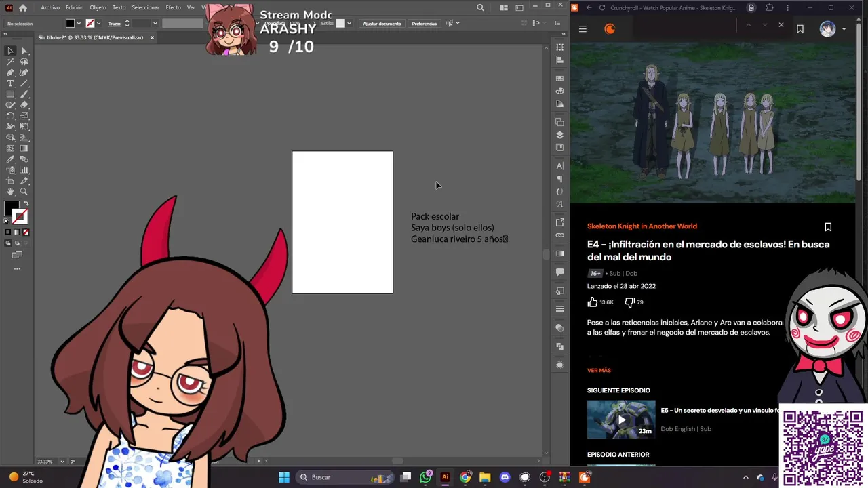
Task: Select the Gradient tool
Action: point(24,148)
